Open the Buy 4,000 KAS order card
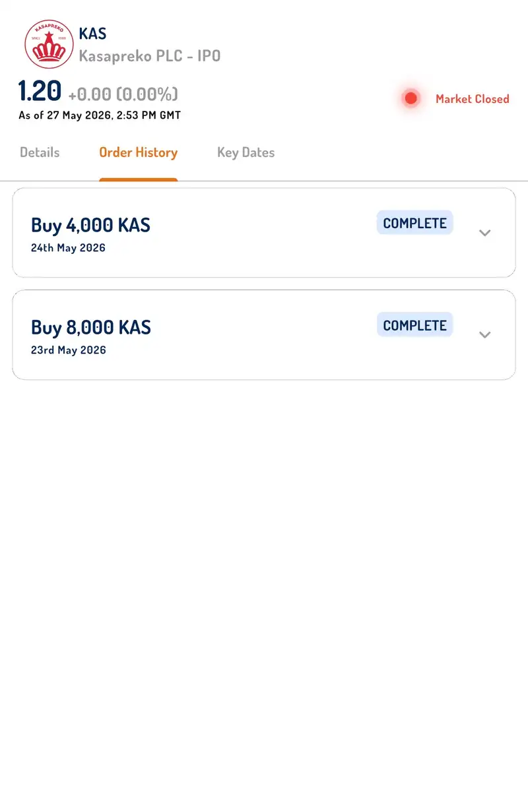 264,233
